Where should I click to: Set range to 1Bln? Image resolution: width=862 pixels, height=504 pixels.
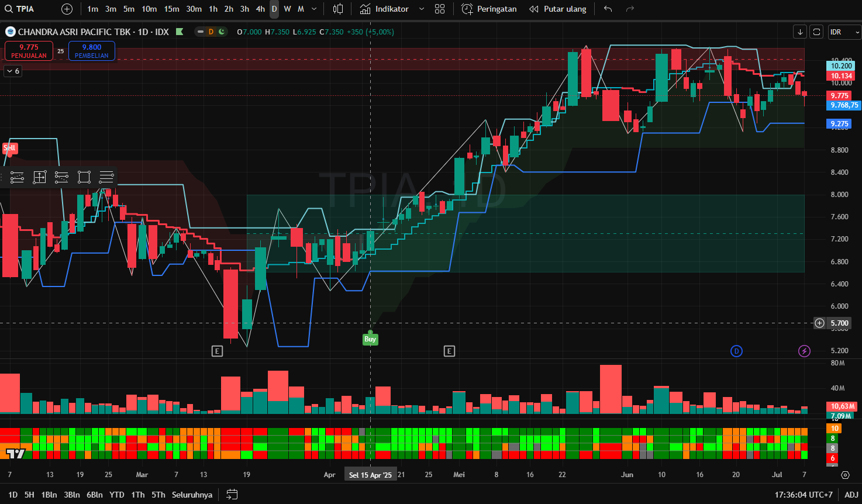49,495
